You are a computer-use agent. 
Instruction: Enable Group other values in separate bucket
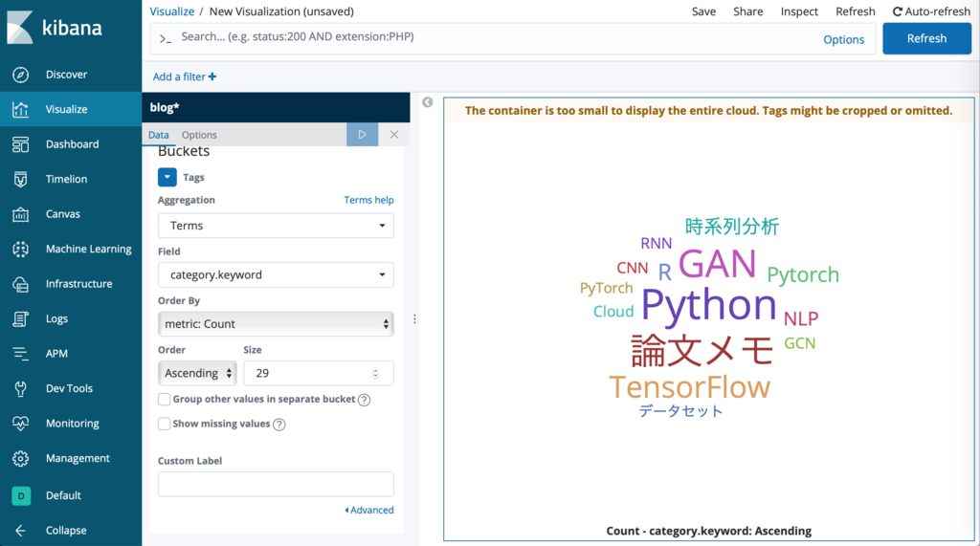coord(164,399)
